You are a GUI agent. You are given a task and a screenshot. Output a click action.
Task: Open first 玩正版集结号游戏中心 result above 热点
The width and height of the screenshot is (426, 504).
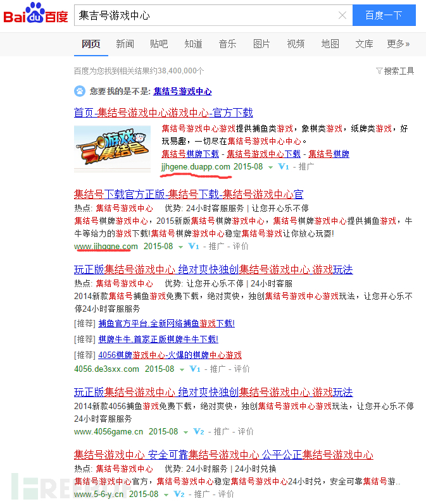point(213,269)
